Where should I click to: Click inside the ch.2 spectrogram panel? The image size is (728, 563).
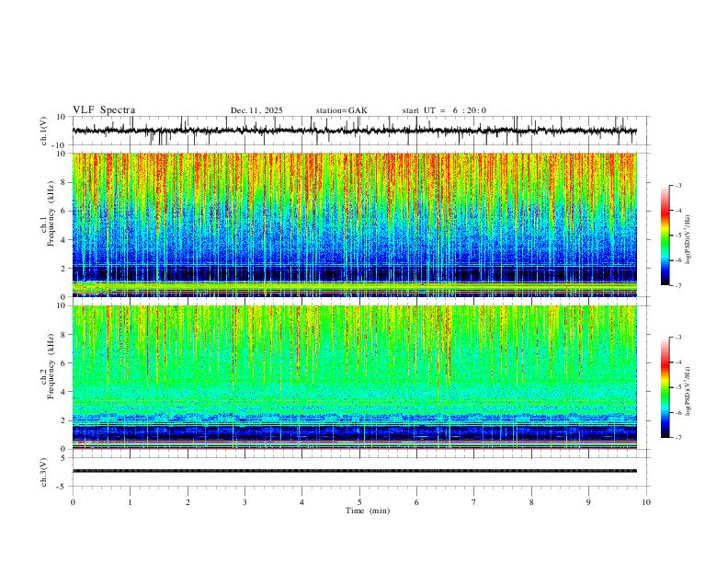[x=354, y=377]
